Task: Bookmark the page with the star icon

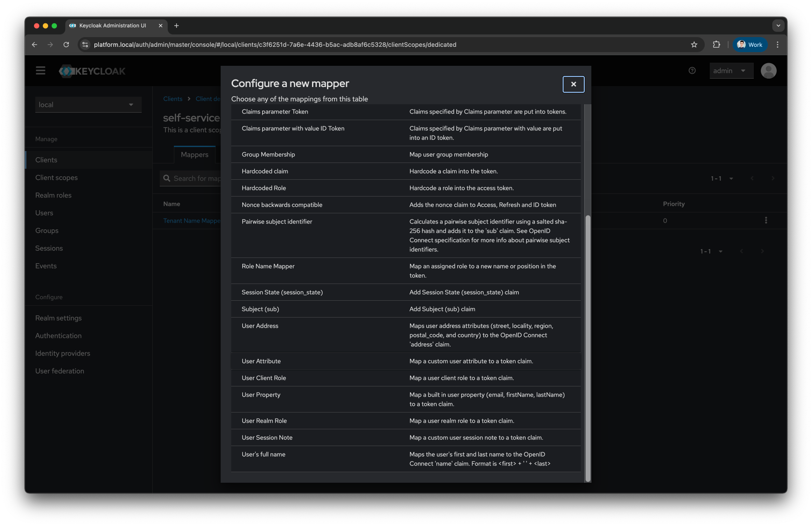Action: coord(694,44)
